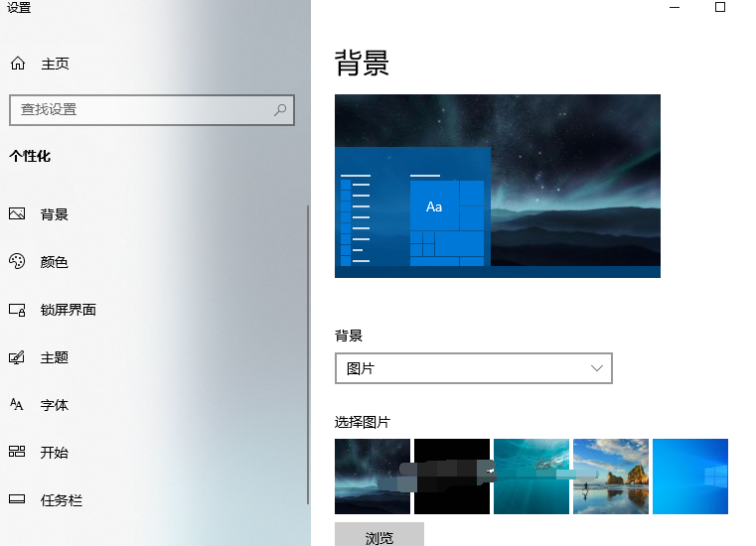The image size is (756, 546).
Task: Open 锁屏界面 via its lock screen icon
Action: tap(17, 310)
